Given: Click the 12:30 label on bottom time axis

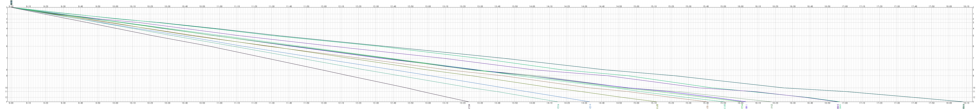Looking at the screenshot, I should click(x=376, y=103).
